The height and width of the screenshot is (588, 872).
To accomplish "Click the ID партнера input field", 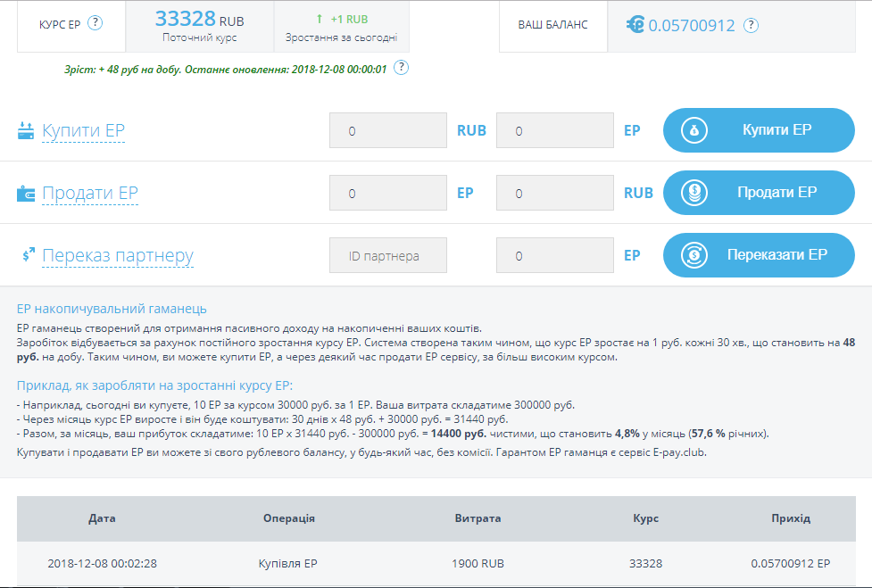I will tap(388, 255).
